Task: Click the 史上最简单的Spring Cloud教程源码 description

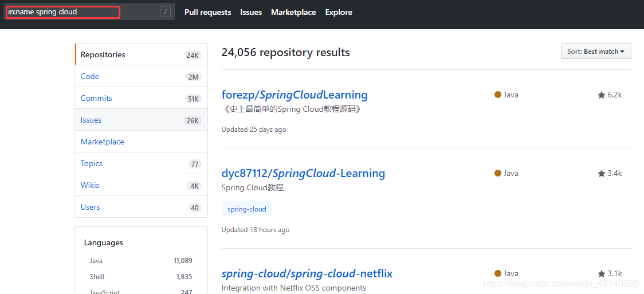Action: pos(293,109)
